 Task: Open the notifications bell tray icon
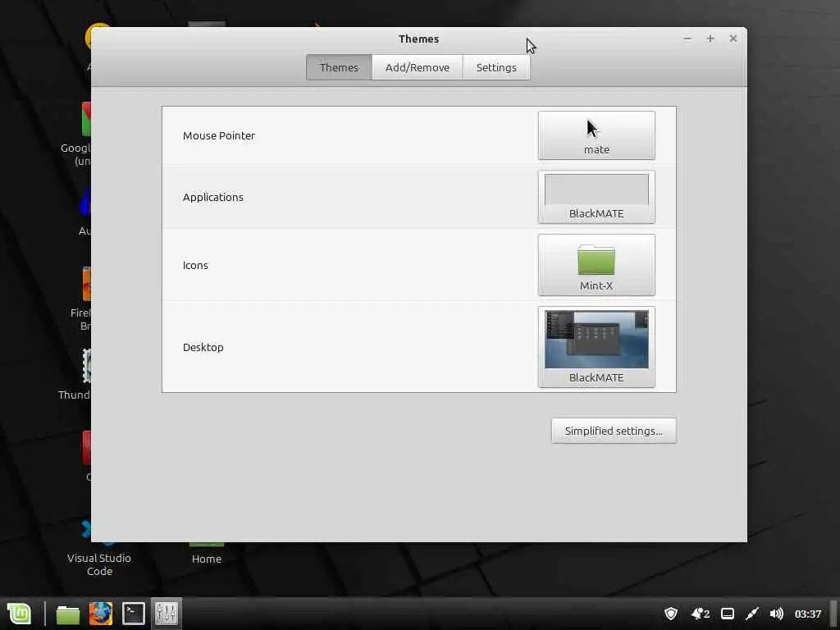pos(701,614)
